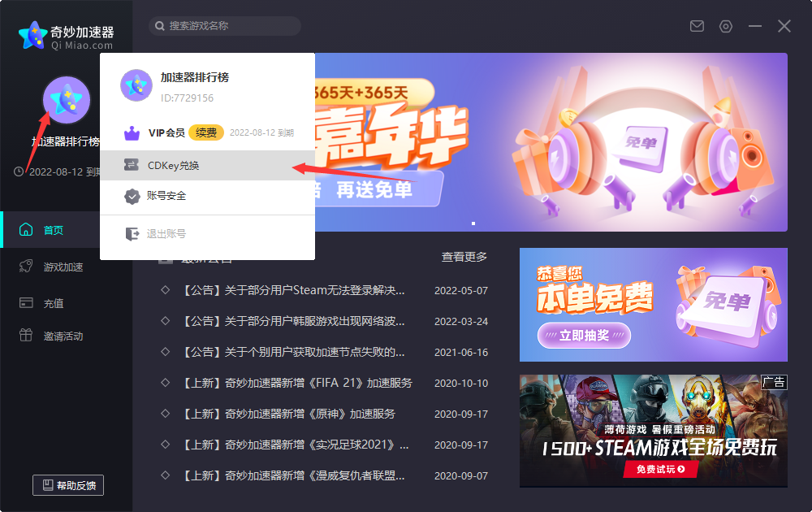
Task: Click the carousel indicator dot on banner
Action: click(473, 223)
